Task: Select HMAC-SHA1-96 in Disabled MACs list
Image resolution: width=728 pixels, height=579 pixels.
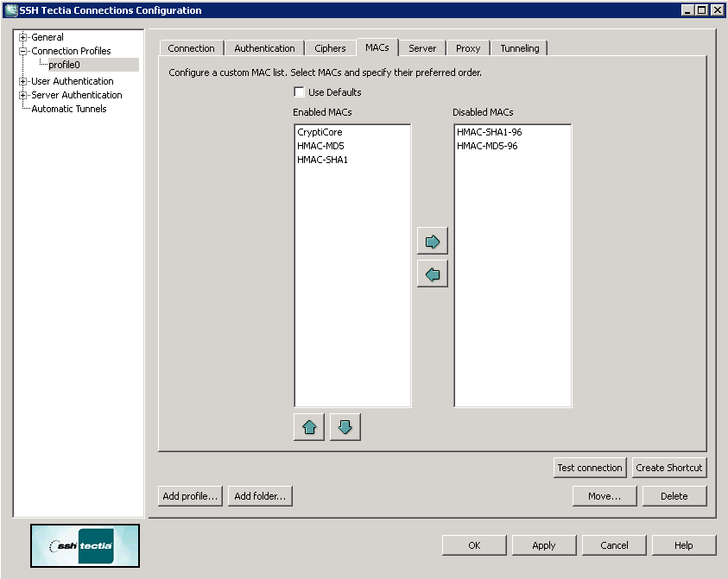Action: click(x=489, y=132)
